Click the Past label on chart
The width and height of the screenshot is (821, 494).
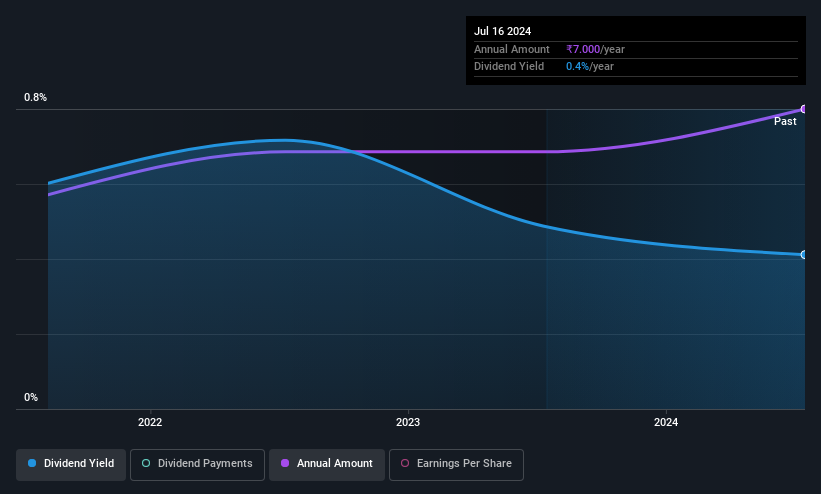(785, 122)
